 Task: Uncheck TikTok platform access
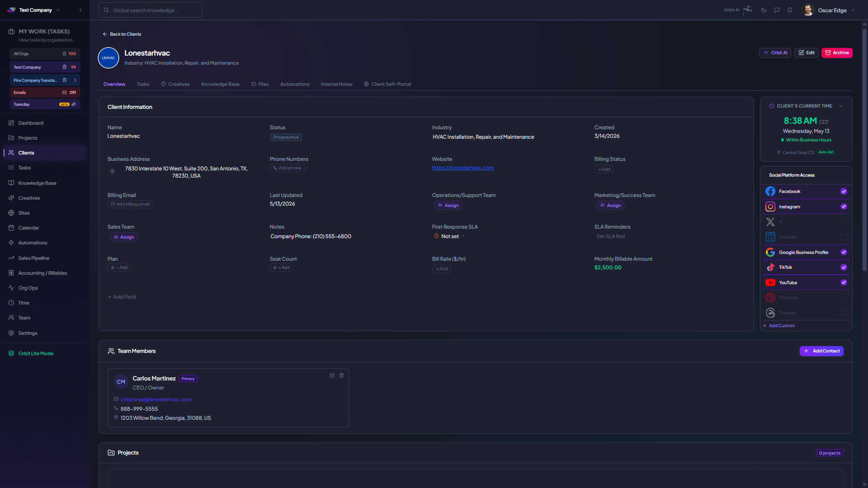click(844, 267)
